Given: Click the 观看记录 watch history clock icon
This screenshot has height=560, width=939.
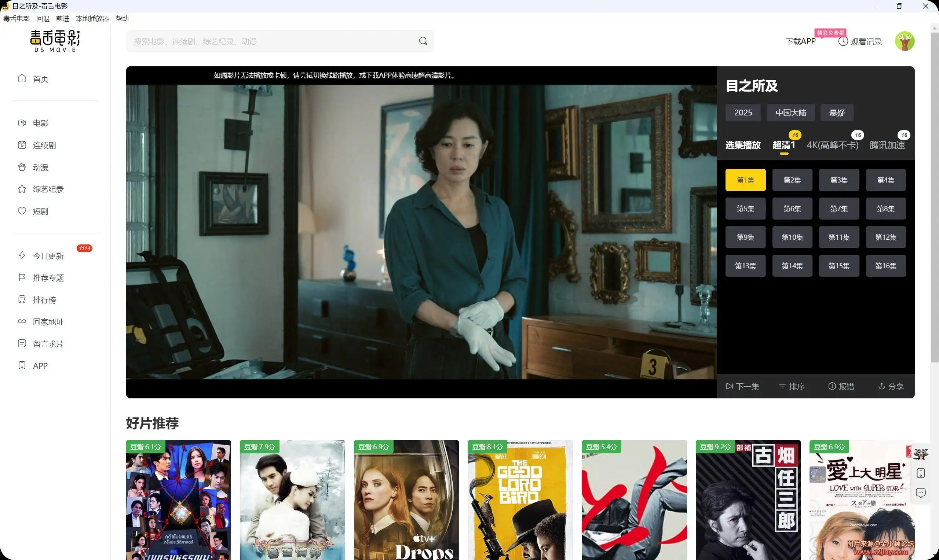Looking at the screenshot, I should [x=843, y=41].
